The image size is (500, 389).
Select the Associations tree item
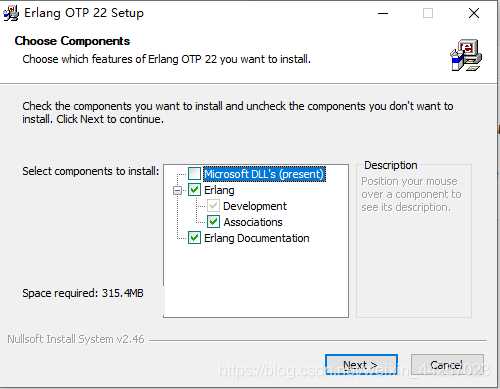point(253,222)
